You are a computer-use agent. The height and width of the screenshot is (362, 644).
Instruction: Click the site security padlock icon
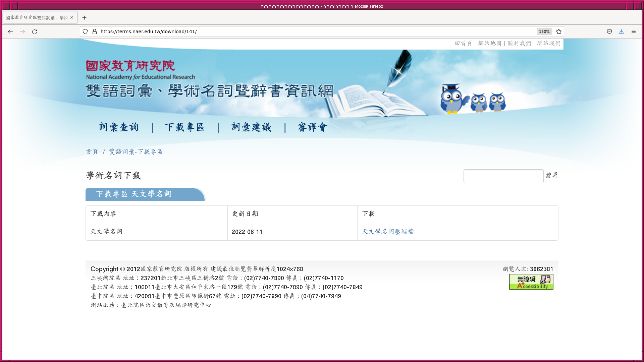[x=95, y=32]
